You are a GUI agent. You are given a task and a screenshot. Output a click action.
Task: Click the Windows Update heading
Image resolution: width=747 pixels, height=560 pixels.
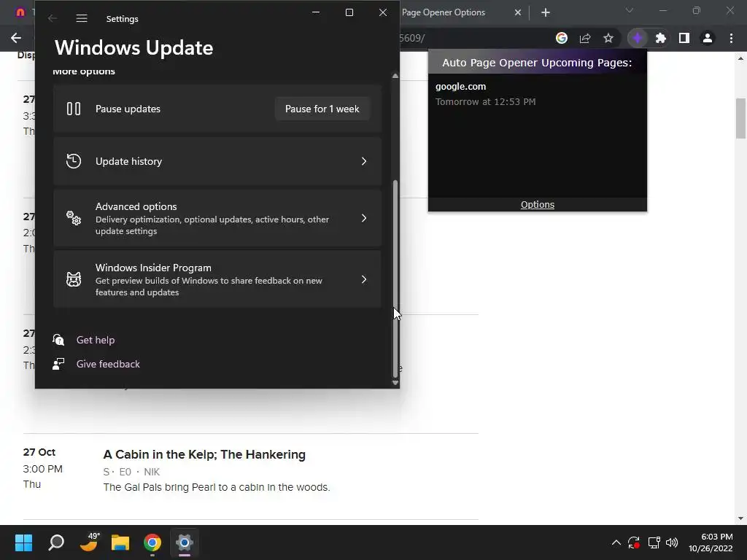point(134,47)
